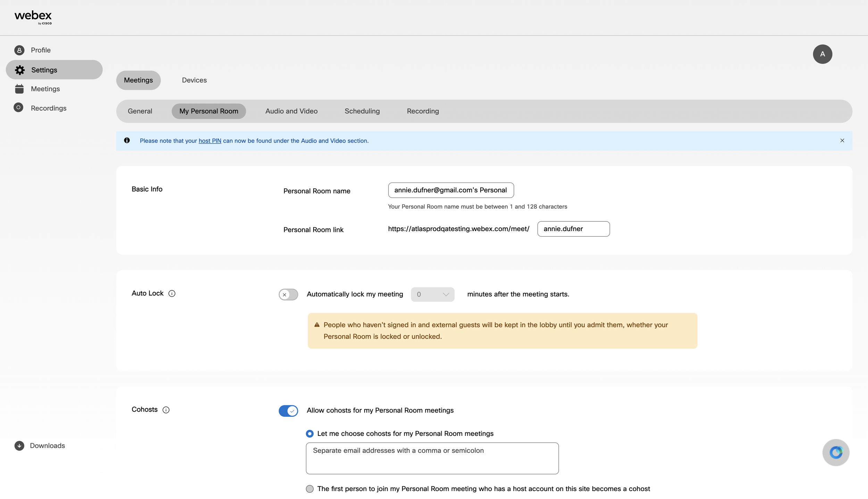Screen dimensions: 868x499
Task: Select the My Personal Room tab
Action: pos(209,111)
